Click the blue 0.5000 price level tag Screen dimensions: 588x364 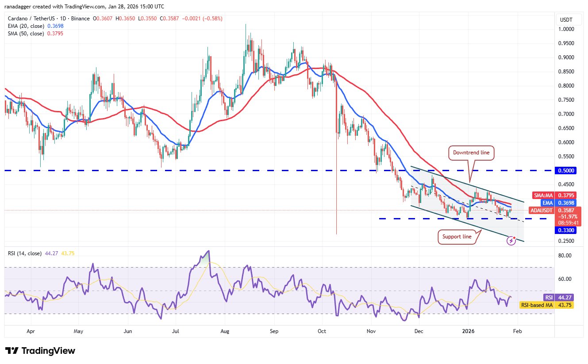point(566,170)
